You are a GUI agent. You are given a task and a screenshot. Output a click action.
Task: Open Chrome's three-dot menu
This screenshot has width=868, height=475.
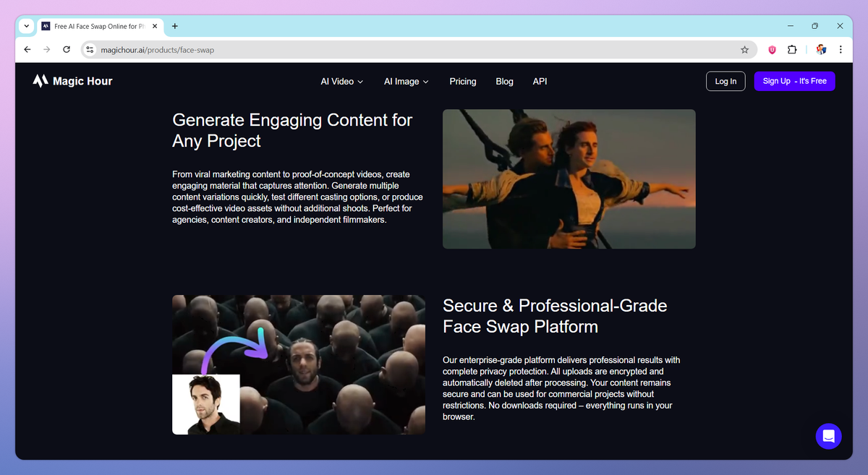coord(841,50)
